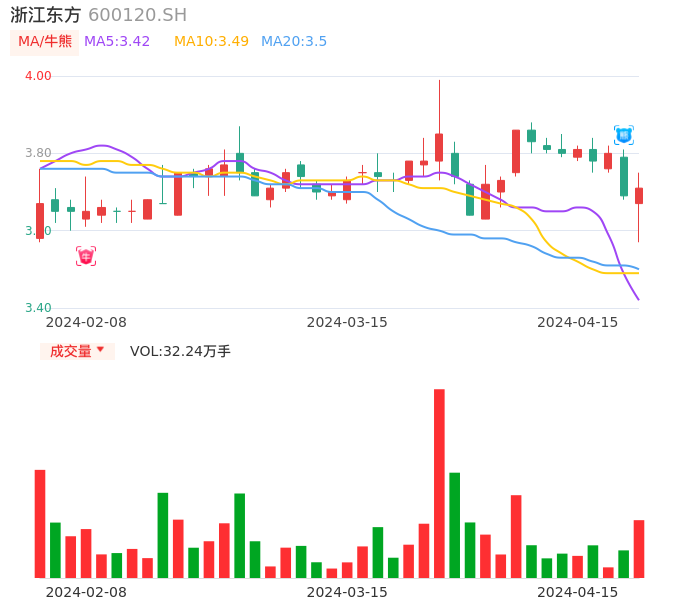Toggle the MA10:3.49 moving average legend
The image size is (686, 606).
tap(211, 42)
